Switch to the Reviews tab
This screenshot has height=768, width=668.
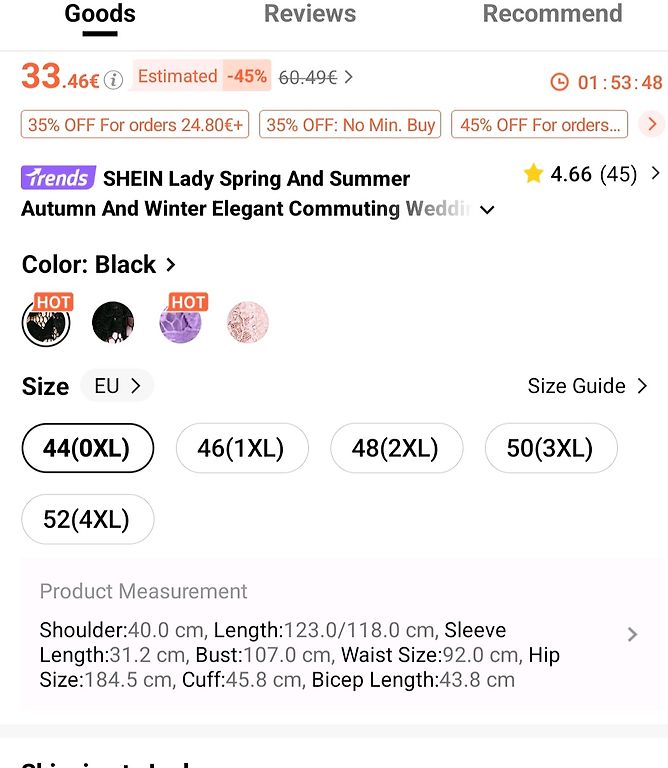(310, 14)
